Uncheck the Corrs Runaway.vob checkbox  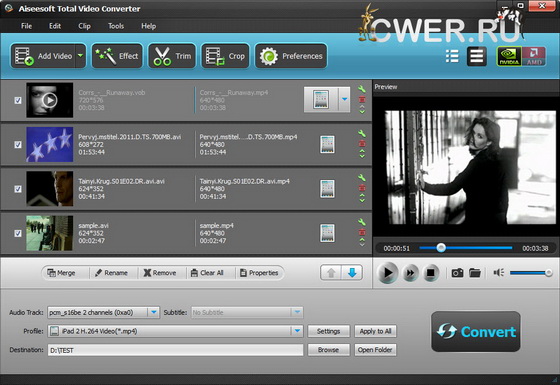click(x=18, y=100)
